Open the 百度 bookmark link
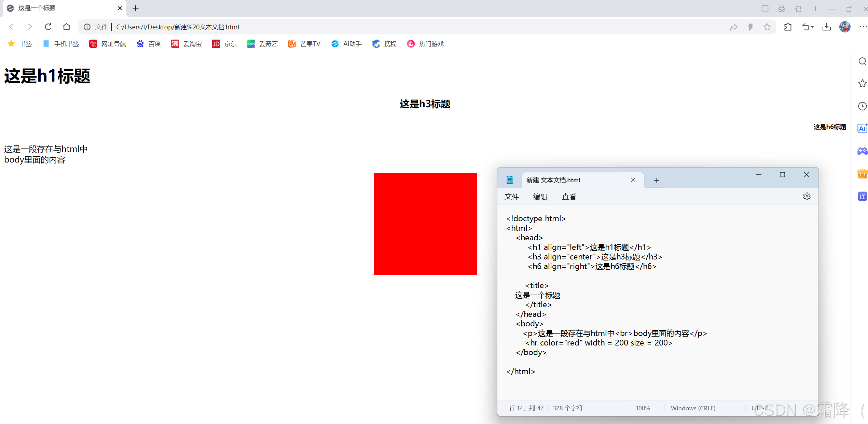The height and width of the screenshot is (424, 868). coord(149,44)
